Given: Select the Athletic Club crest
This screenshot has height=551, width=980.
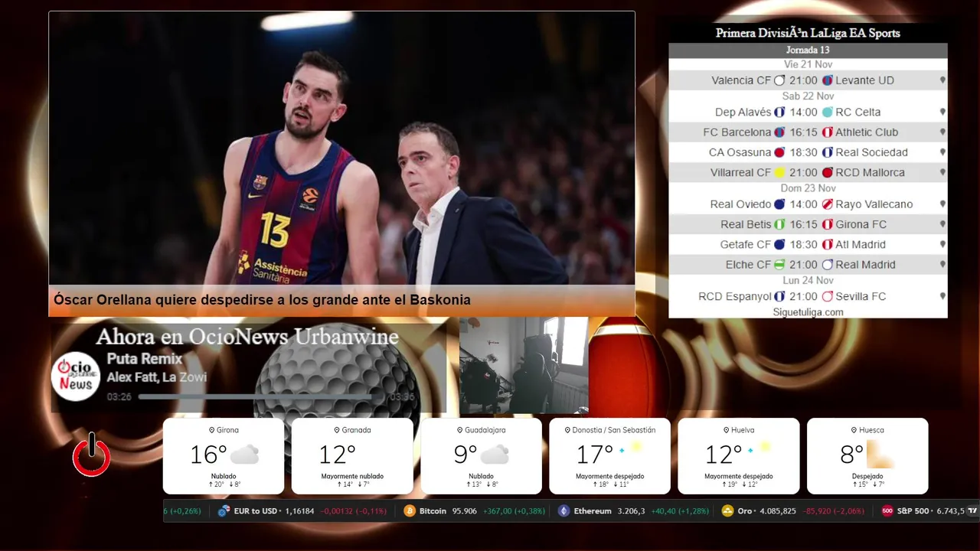Looking at the screenshot, I should coord(828,132).
